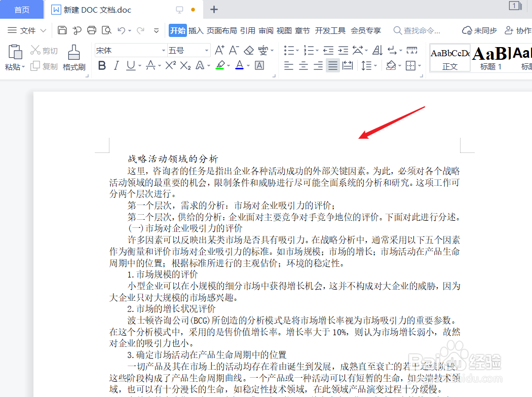Decrease font size with A- icon
The image size is (532, 397).
click(234, 50)
